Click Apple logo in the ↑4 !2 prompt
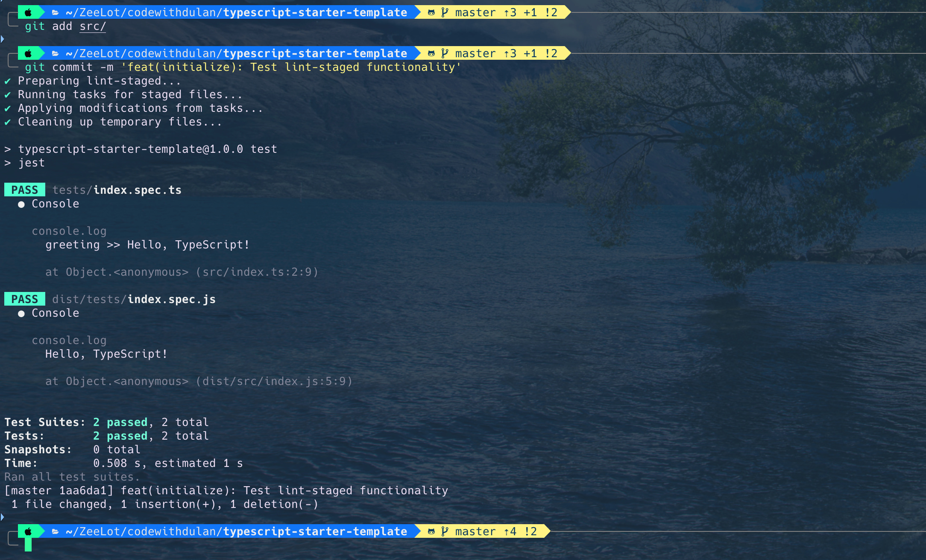 [28, 531]
